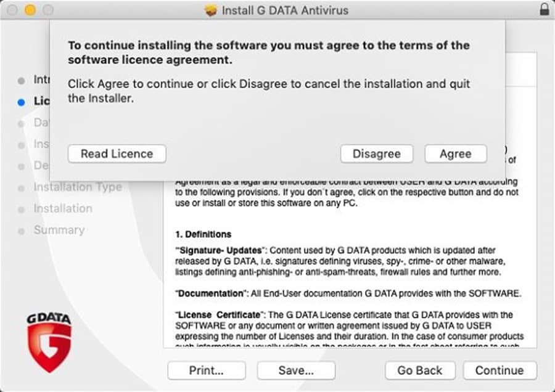Click the G DATA red shield logo
Viewport: 555px width, 392px height.
click(x=49, y=342)
